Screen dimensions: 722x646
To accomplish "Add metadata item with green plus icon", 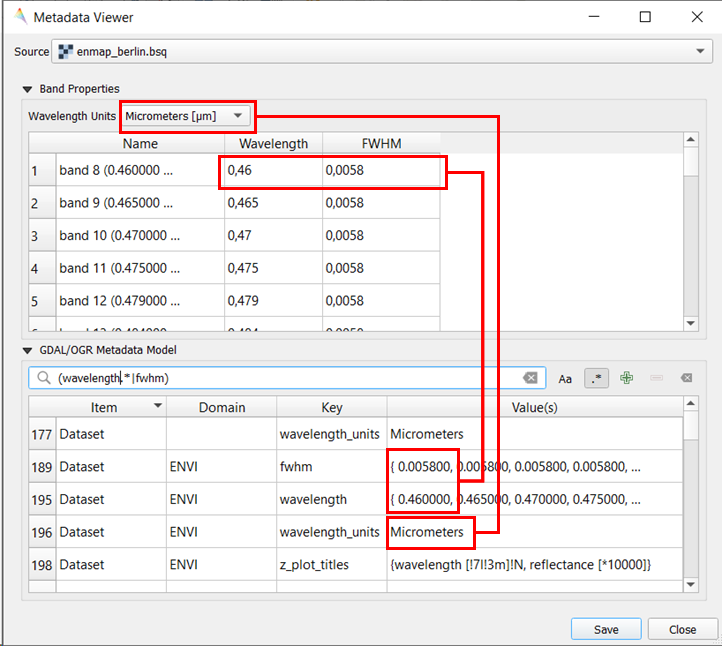I will point(626,378).
